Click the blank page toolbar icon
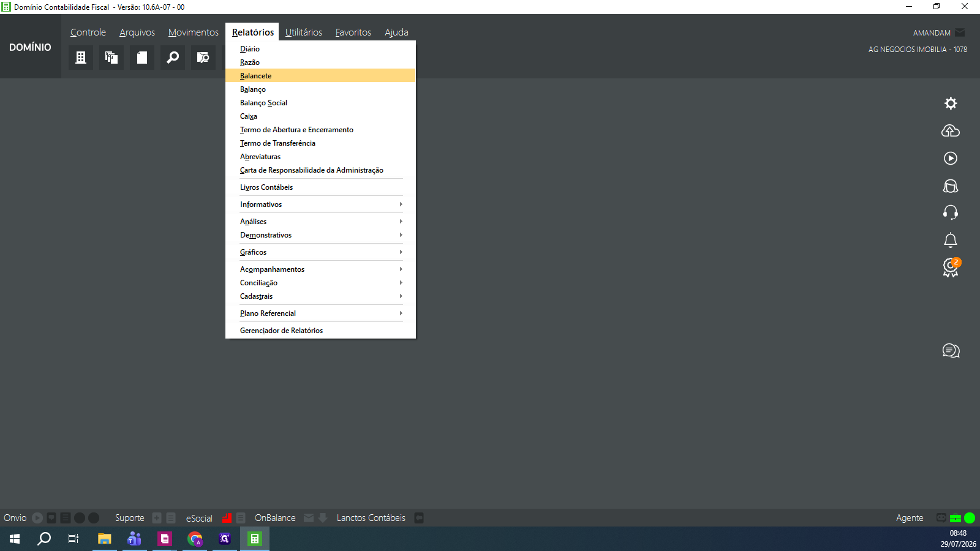Image resolution: width=980 pixels, height=551 pixels. tap(141, 58)
